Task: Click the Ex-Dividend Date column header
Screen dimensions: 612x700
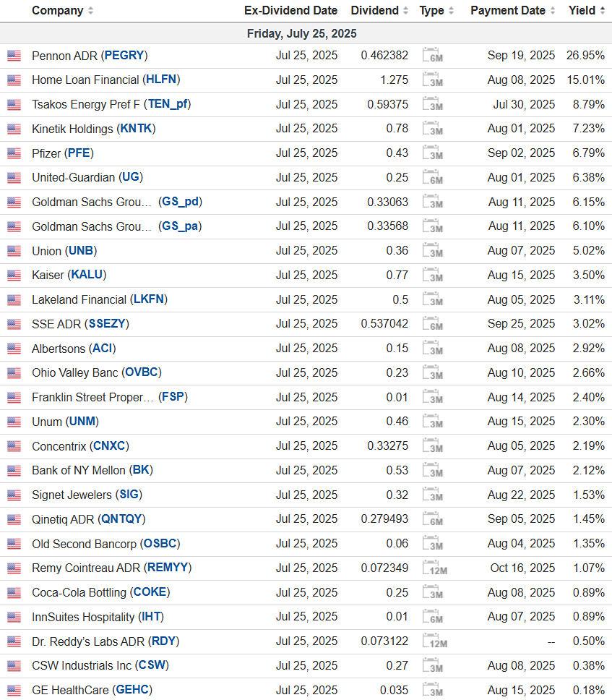Action: [290, 11]
